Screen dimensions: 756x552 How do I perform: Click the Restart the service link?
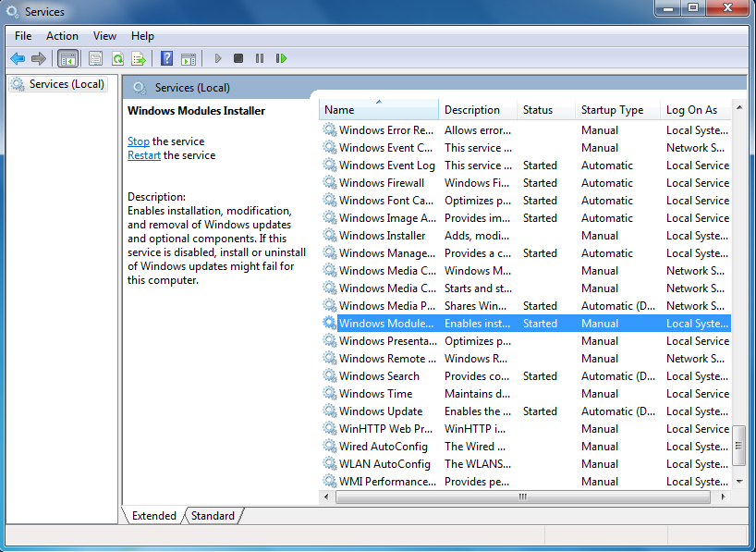click(144, 155)
